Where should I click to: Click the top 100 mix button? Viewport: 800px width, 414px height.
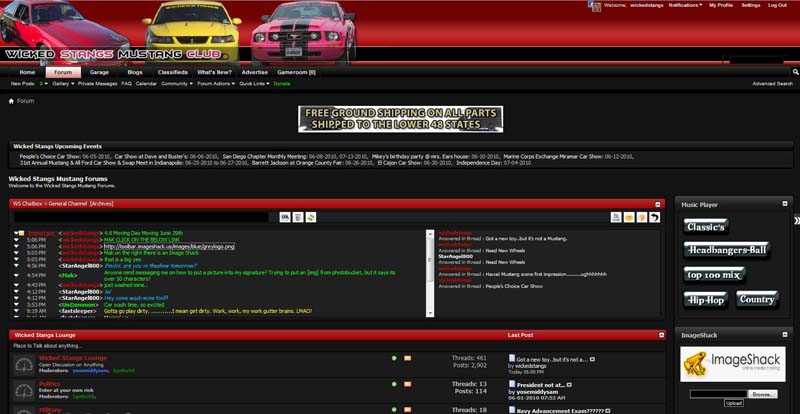[715, 275]
